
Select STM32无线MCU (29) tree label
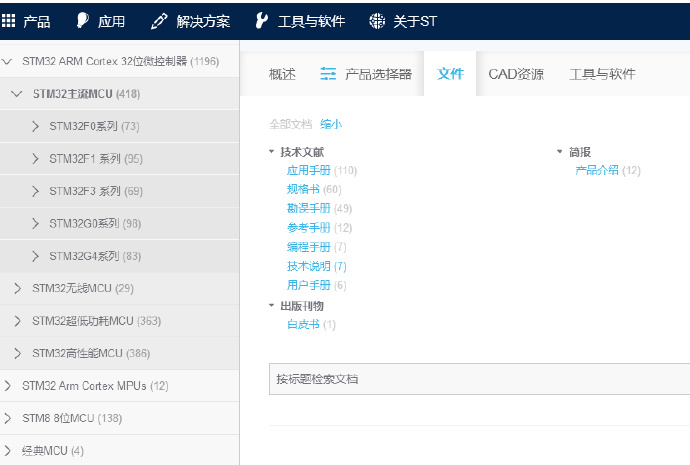pos(83,289)
